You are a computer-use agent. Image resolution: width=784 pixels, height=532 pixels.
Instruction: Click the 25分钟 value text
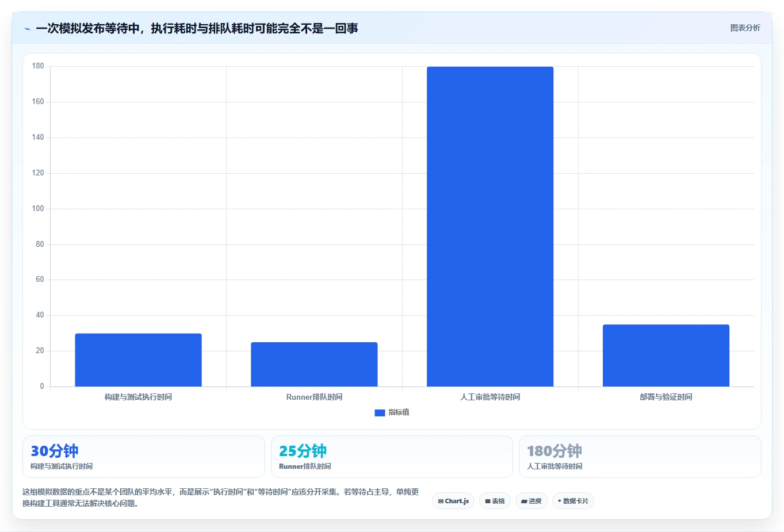[x=303, y=451]
